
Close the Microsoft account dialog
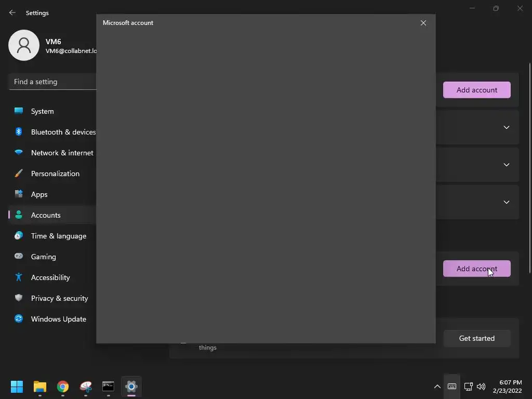[423, 23]
